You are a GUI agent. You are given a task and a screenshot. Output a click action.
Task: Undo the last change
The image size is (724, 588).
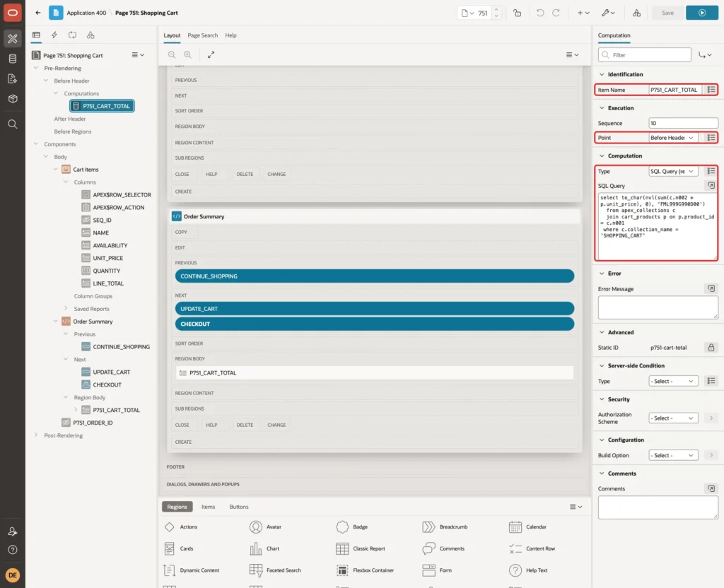pos(539,13)
